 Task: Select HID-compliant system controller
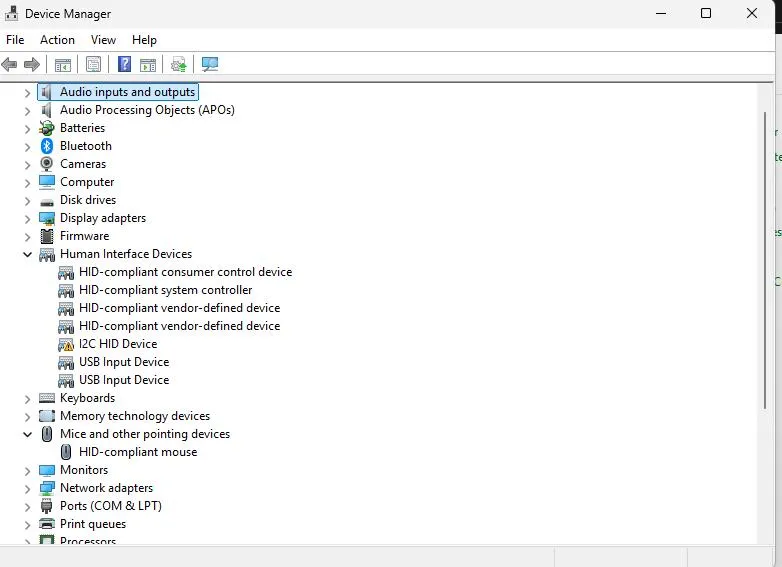[x=166, y=290]
